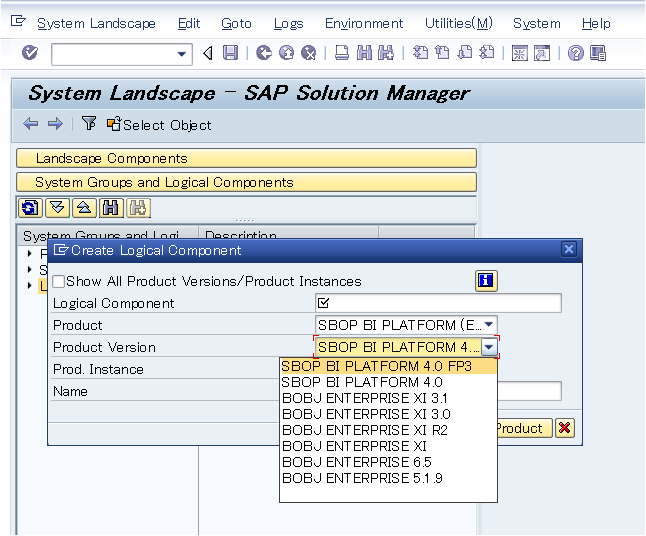Click the Create New Session icon
The image size is (646, 536).
tap(520, 53)
